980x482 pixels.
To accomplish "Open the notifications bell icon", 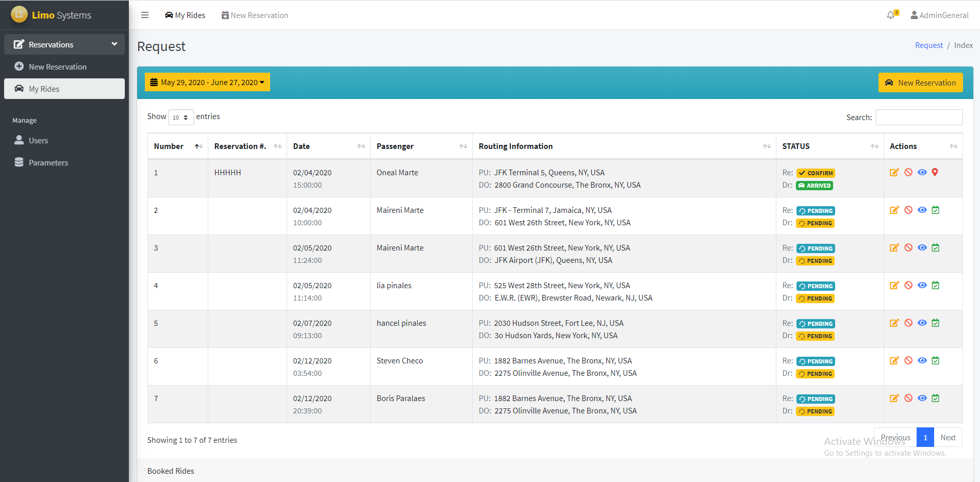I will 890,15.
